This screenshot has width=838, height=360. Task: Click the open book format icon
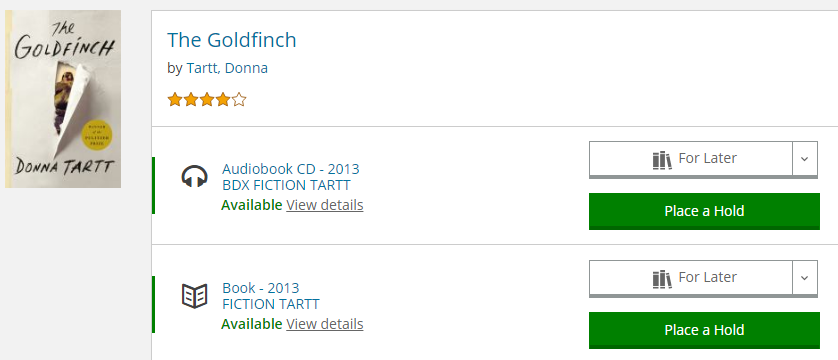tap(194, 295)
